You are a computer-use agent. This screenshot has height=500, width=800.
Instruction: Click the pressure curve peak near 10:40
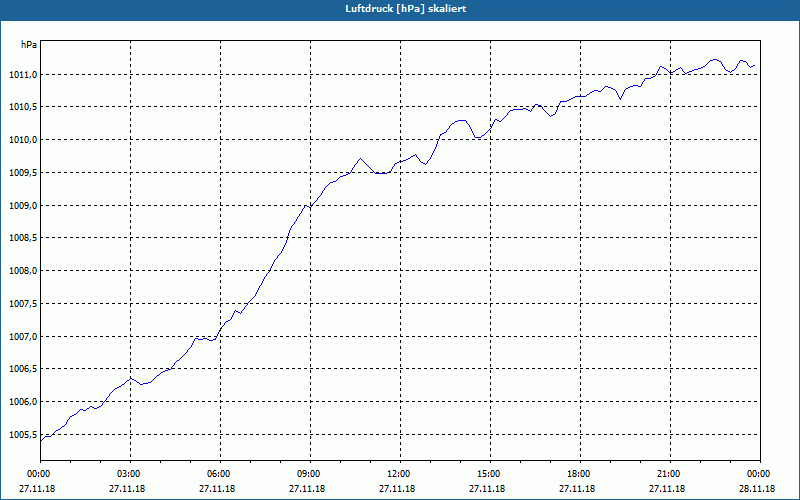(361, 159)
